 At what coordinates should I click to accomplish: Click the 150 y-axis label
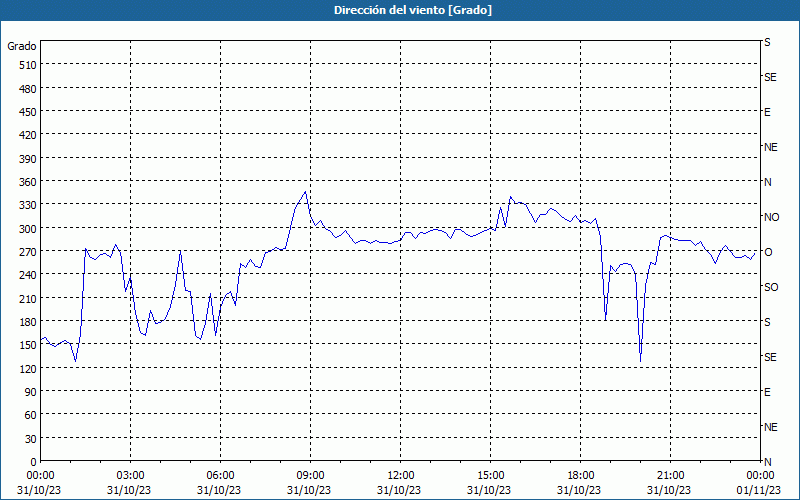28,345
